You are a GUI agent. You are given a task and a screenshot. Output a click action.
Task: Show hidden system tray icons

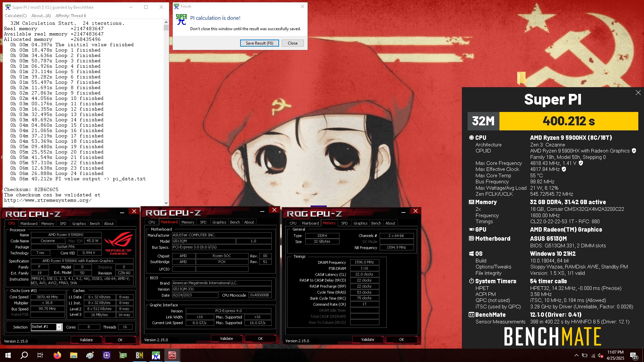577,355
